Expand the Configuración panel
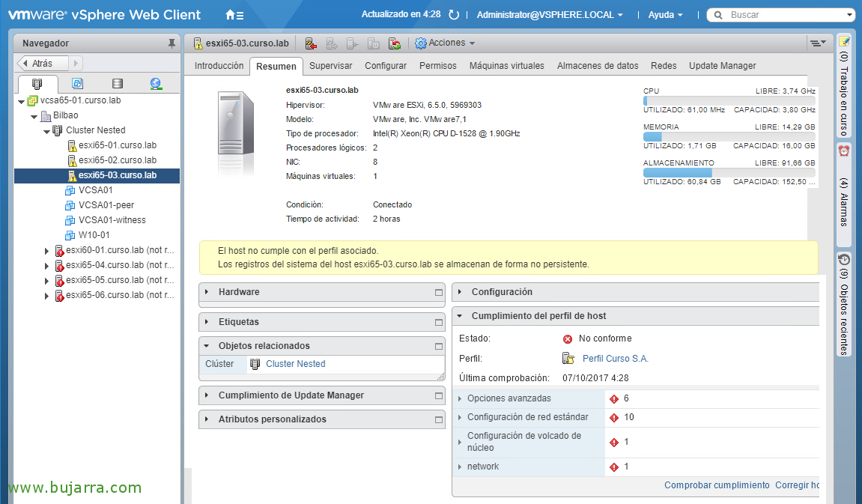 pos(460,292)
